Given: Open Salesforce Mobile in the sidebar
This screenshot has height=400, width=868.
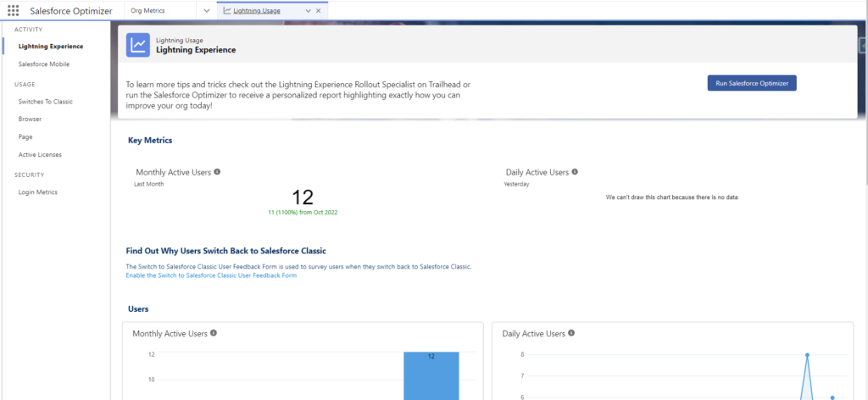Looking at the screenshot, I should click(44, 64).
